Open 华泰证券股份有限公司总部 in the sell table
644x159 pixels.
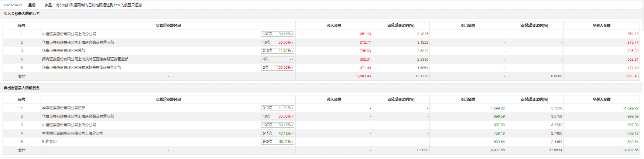(x=64, y=108)
